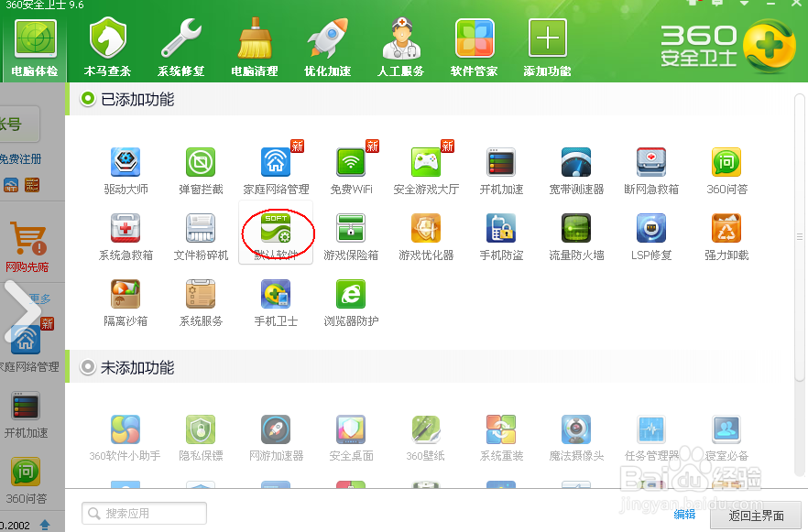Open 弹窗拦截 tool

tap(201, 171)
